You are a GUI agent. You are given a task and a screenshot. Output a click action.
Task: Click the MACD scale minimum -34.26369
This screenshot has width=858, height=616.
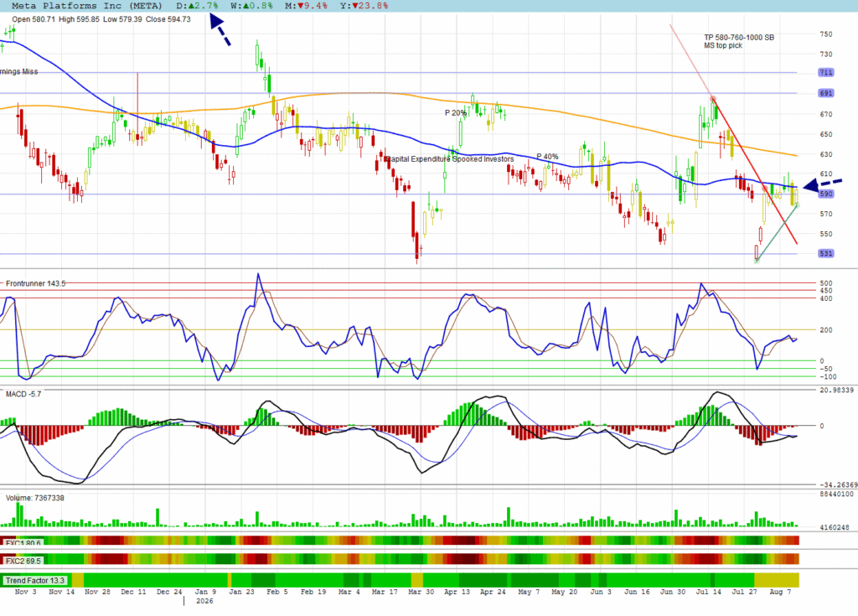click(x=838, y=485)
